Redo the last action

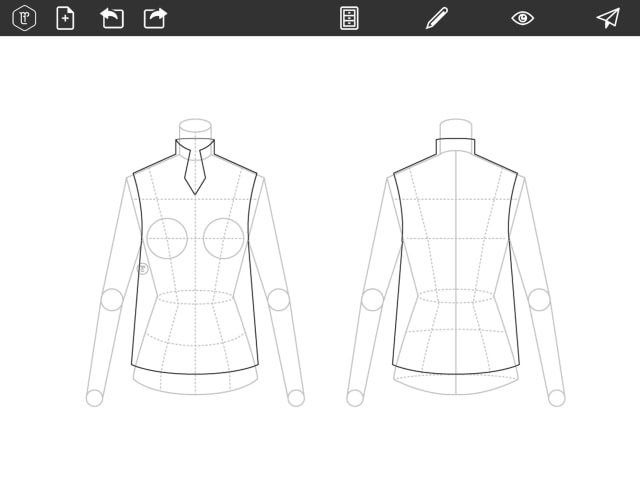click(156, 18)
